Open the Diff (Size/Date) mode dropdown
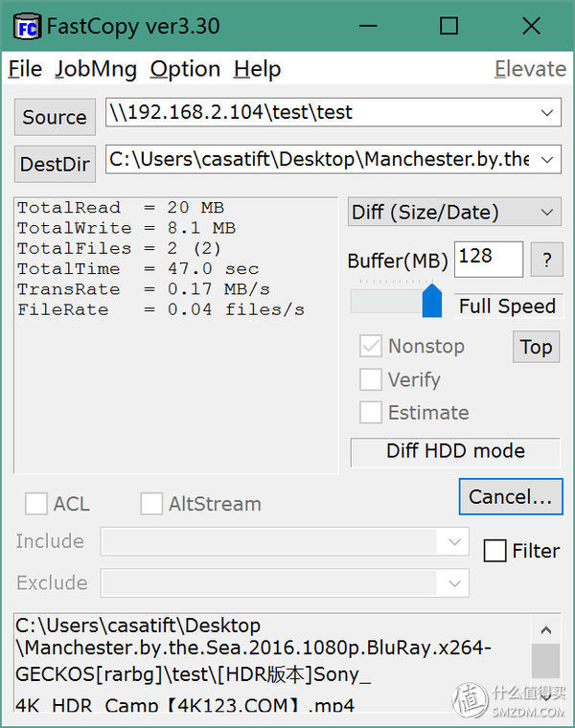This screenshot has width=575, height=728. 547,213
